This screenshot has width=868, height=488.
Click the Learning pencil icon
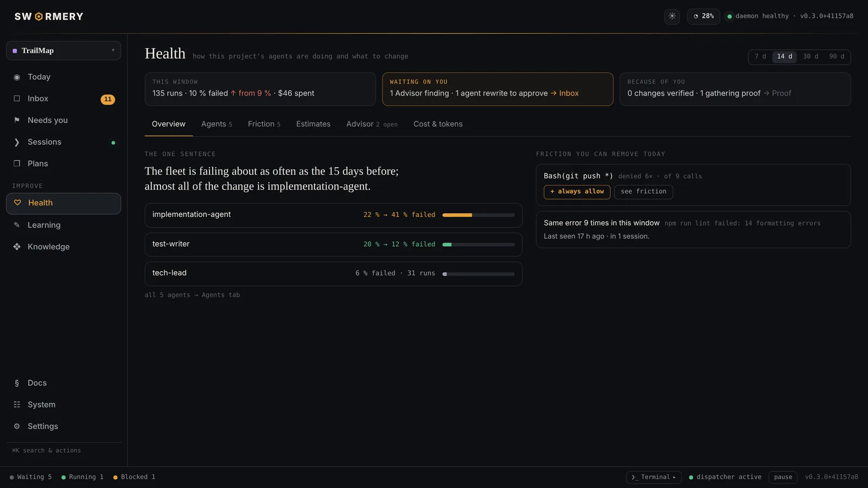tap(17, 225)
